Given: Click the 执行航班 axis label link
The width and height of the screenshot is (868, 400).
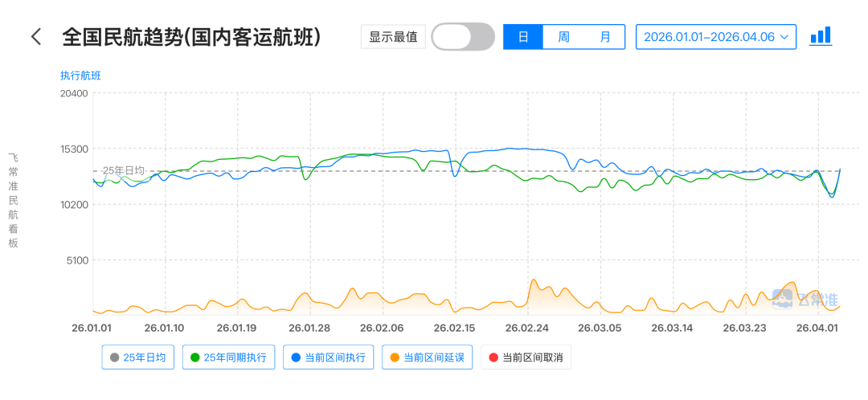Looking at the screenshot, I should pyautogui.click(x=80, y=76).
